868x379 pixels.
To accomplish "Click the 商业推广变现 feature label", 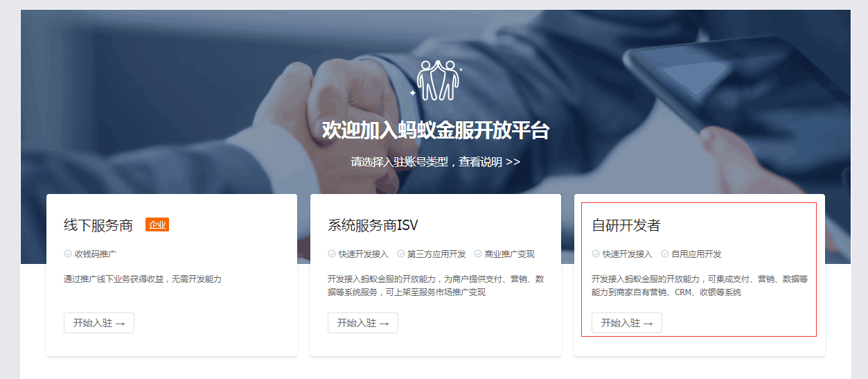I will (510, 254).
